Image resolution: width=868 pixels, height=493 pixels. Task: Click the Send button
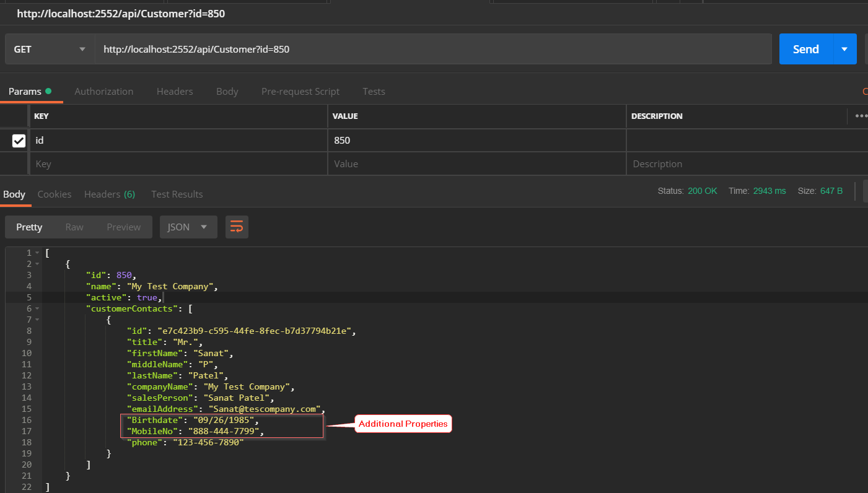coord(805,48)
